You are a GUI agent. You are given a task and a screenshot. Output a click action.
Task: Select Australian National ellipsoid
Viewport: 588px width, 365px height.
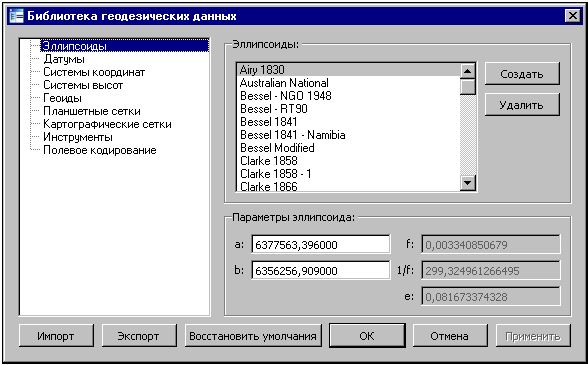(x=348, y=83)
